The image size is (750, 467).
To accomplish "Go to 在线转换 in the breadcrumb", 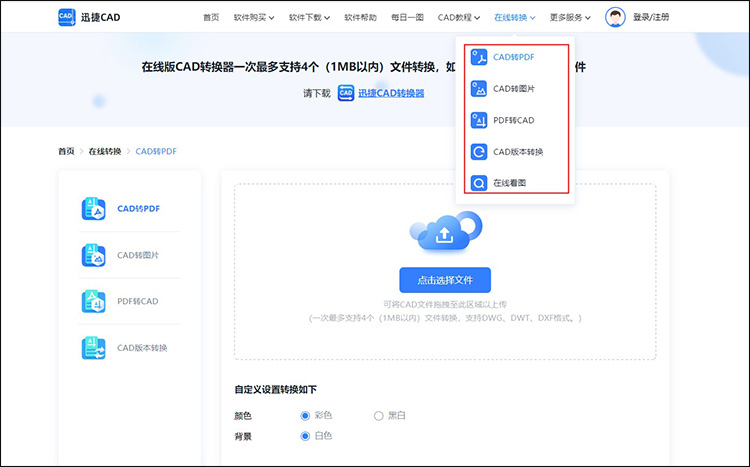I will tap(105, 151).
